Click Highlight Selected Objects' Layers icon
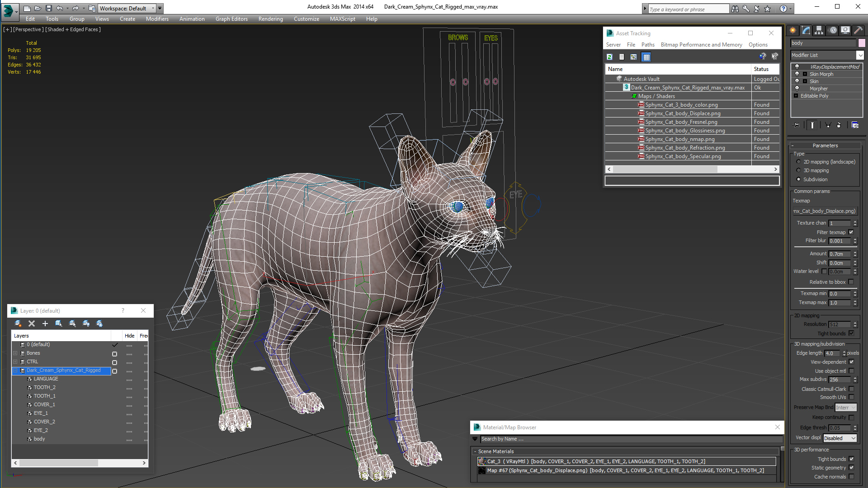Screen dimensions: 868x488 [72, 324]
